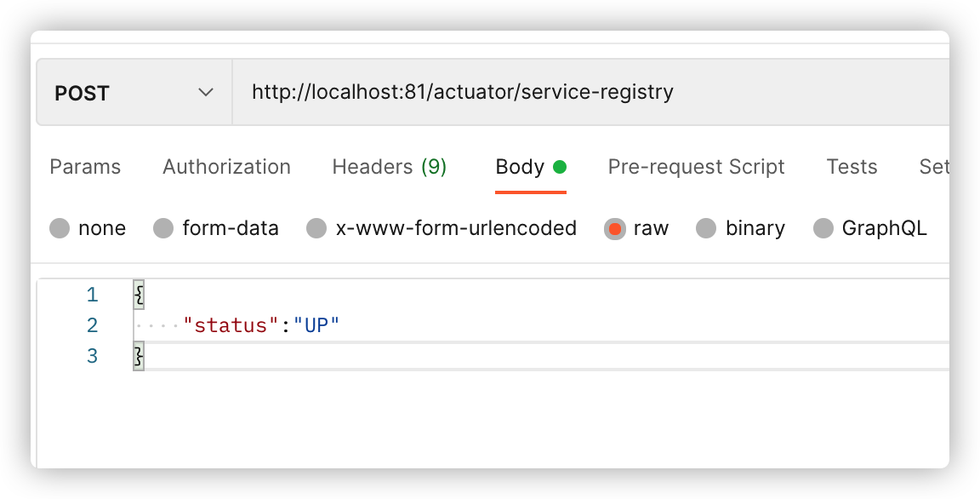Click line number 3 in the editor
The width and height of the screenshot is (980, 499).
[92, 356]
